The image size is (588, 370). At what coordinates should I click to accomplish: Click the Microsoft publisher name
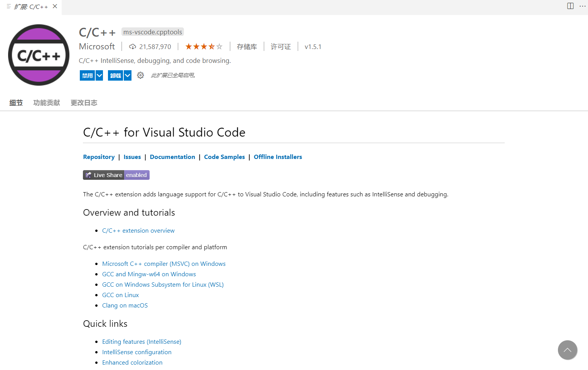point(97,46)
